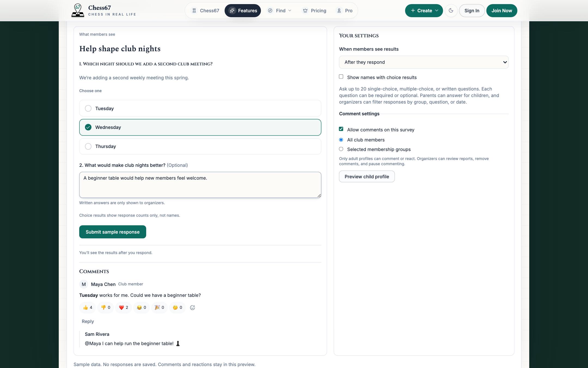Click the Join Now button
The image size is (588, 368).
[502, 11]
